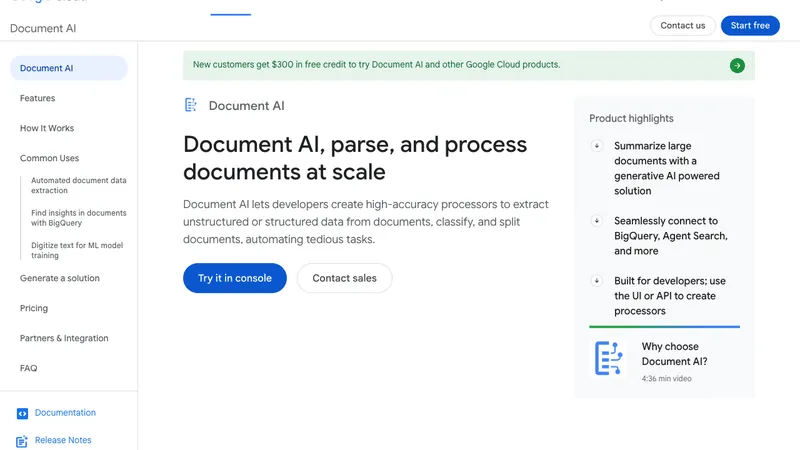Click Try it in console button
Image resolution: width=800 pixels, height=450 pixels.
(x=235, y=278)
